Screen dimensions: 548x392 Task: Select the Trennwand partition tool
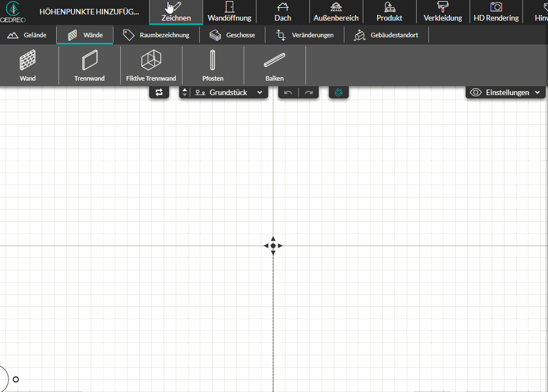pos(90,66)
